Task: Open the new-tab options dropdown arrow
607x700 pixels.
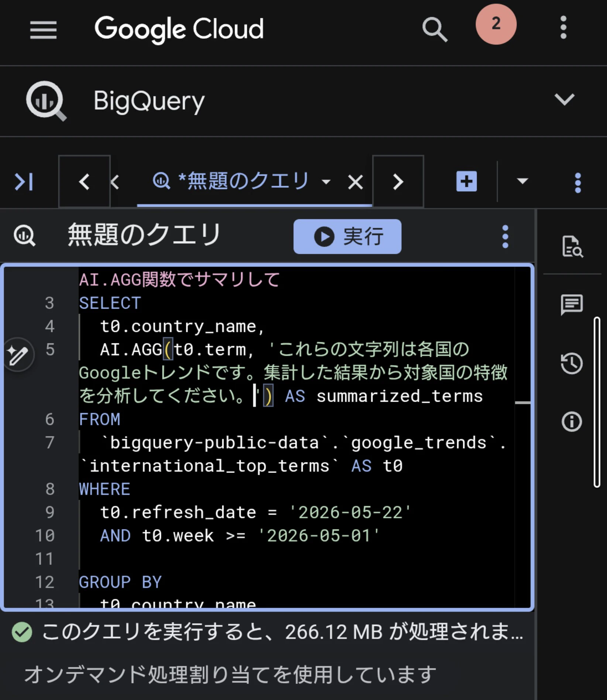Action: [x=522, y=181]
